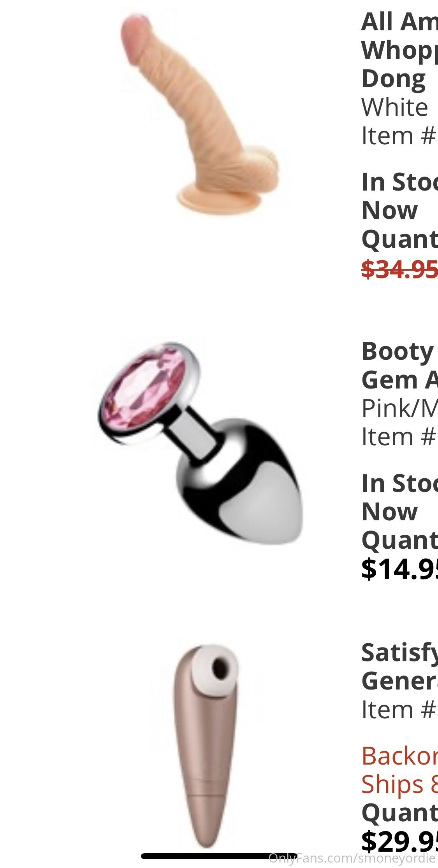Open the 'Booty Gem' product title link
This screenshot has height=868, width=438.
(399, 365)
